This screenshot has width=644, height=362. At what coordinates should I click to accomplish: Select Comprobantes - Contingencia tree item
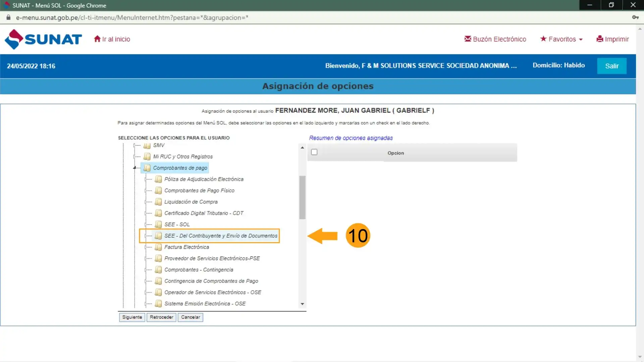(199, 270)
